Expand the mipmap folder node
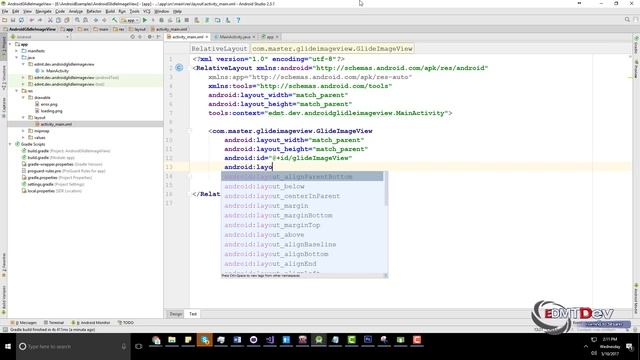This screenshot has width=640, height=360. (x=23, y=131)
